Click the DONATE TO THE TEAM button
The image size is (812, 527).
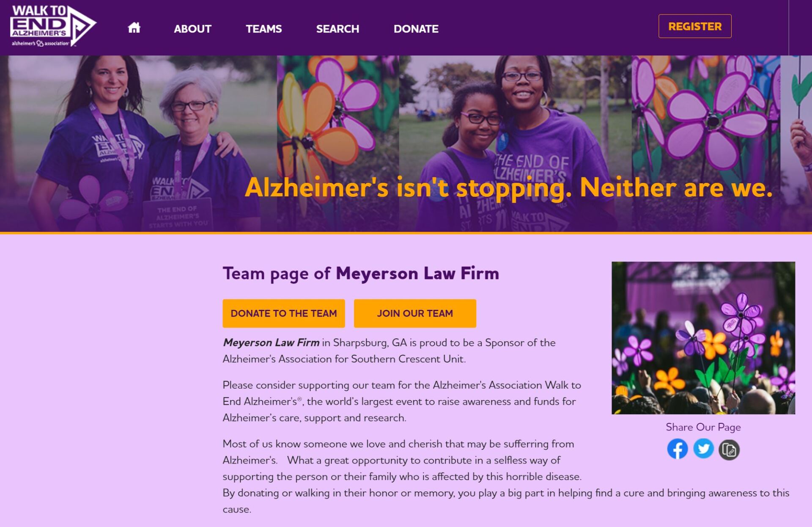[x=284, y=313]
